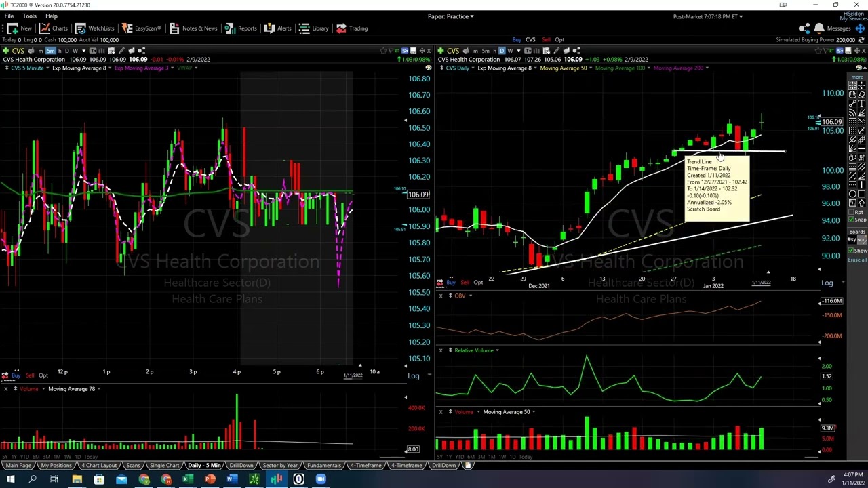Open the Windows Start menu
868x488 pixels.
tap(10, 480)
